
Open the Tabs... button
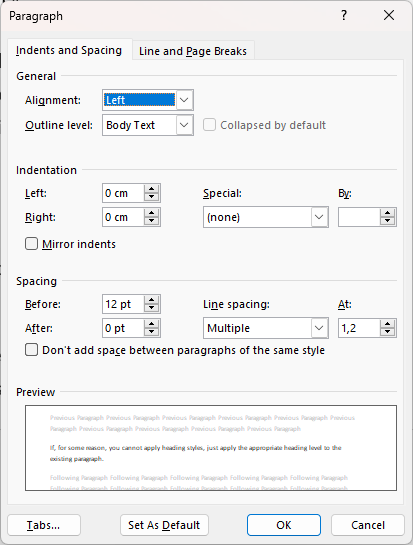pos(44,525)
